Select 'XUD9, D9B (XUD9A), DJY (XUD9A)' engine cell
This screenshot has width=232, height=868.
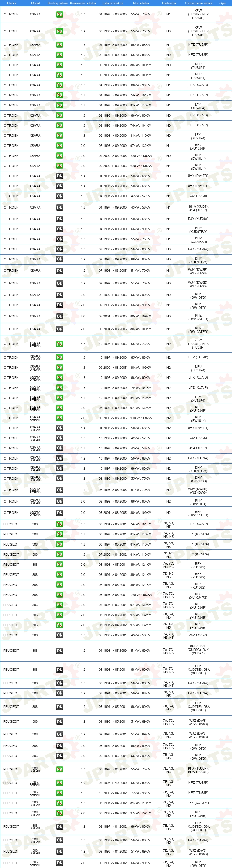pyautogui.click(x=198, y=650)
